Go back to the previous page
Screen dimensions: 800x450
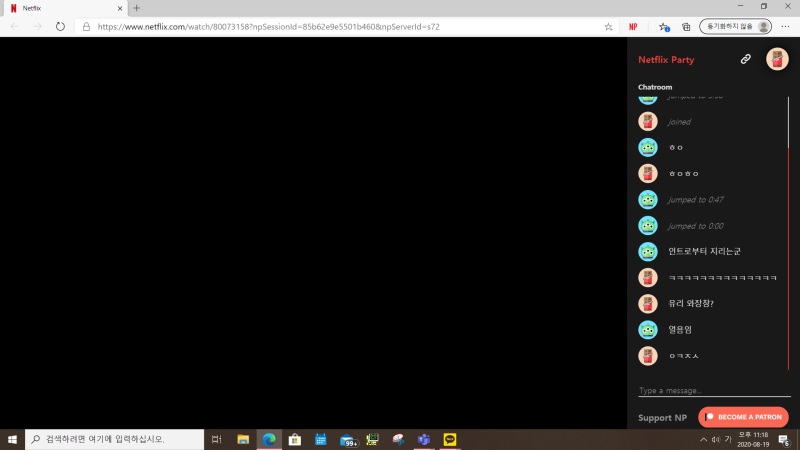[x=14, y=27]
